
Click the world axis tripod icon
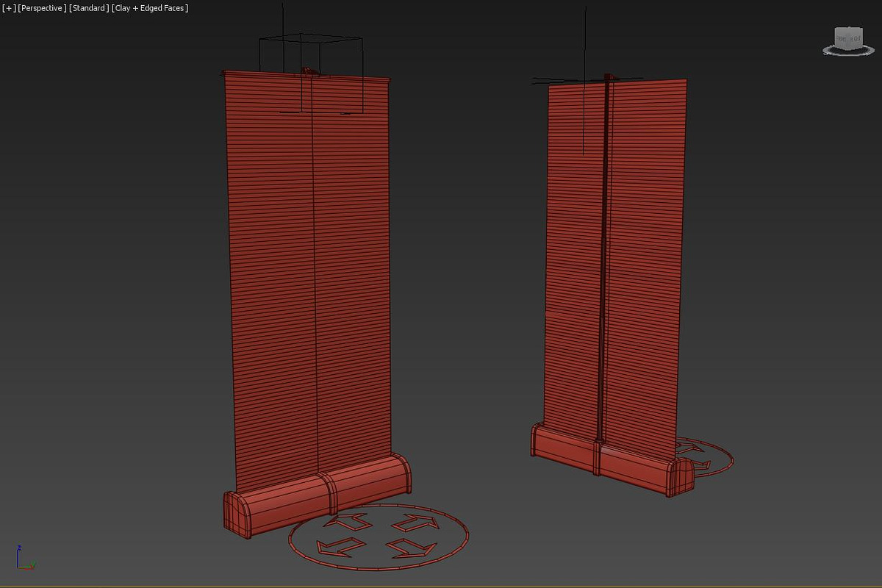24,559
